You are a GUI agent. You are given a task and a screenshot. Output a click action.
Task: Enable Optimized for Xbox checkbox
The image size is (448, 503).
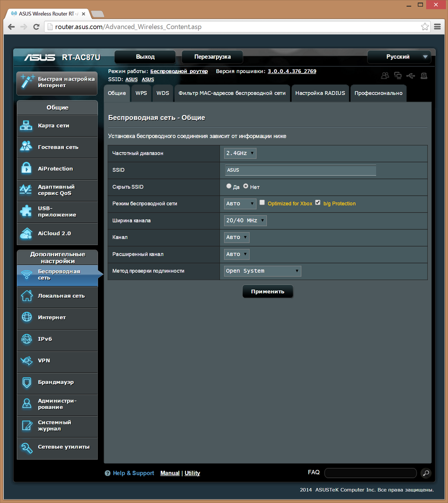point(262,203)
